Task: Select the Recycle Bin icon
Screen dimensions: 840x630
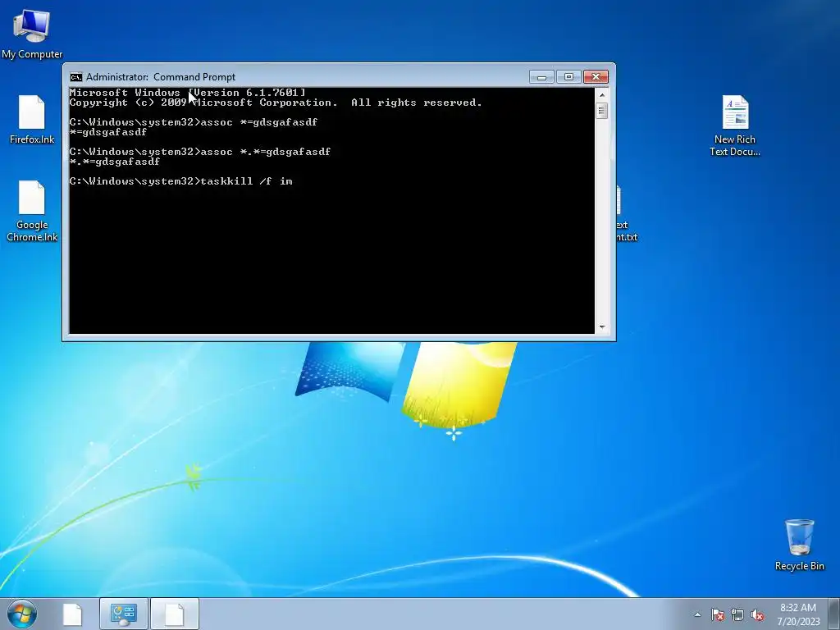Action: pyautogui.click(x=799, y=545)
